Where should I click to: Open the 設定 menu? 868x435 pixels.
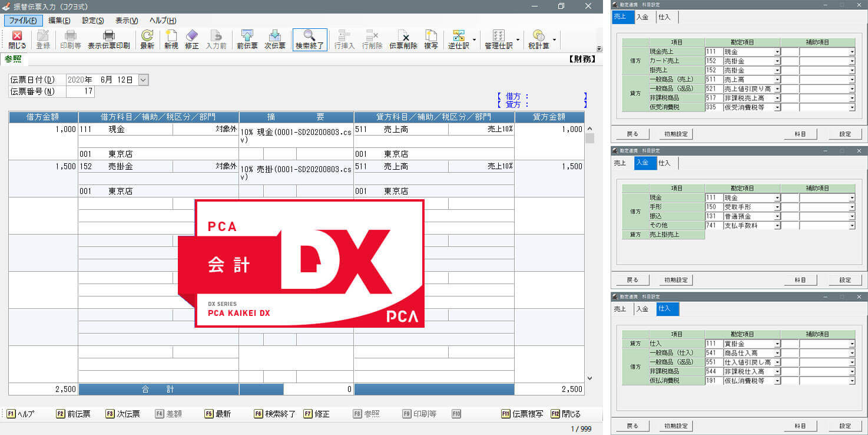[92, 20]
